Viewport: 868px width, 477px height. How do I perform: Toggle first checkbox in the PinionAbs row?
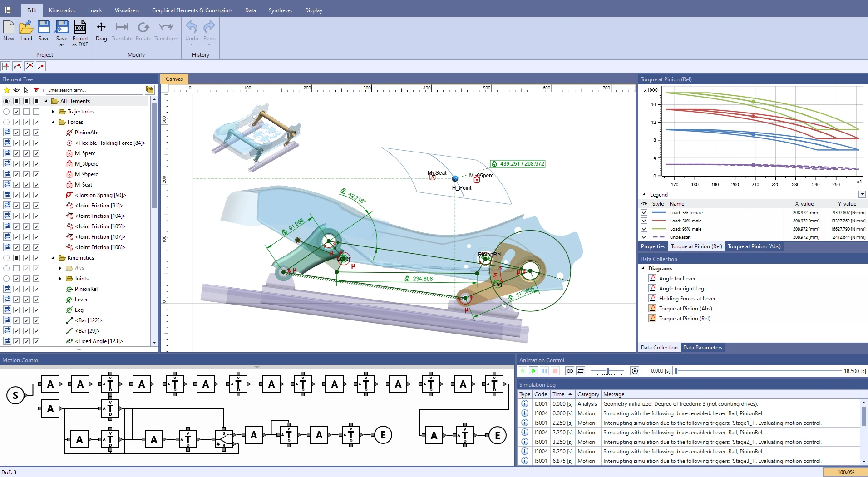point(16,133)
